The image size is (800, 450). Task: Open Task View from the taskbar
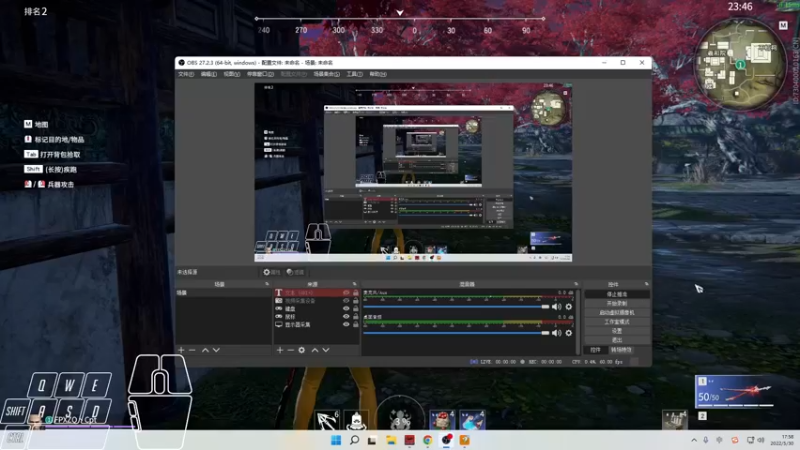point(372,440)
